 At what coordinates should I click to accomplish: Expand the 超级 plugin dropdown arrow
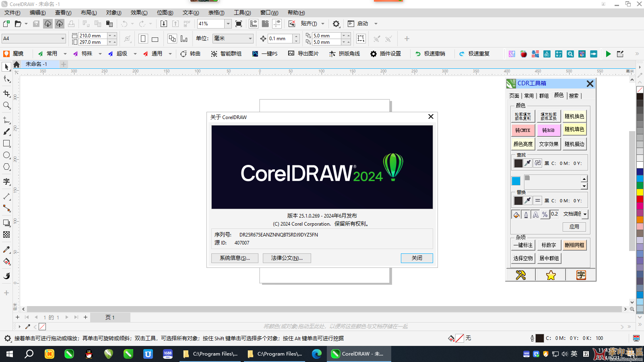click(x=135, y=53)
